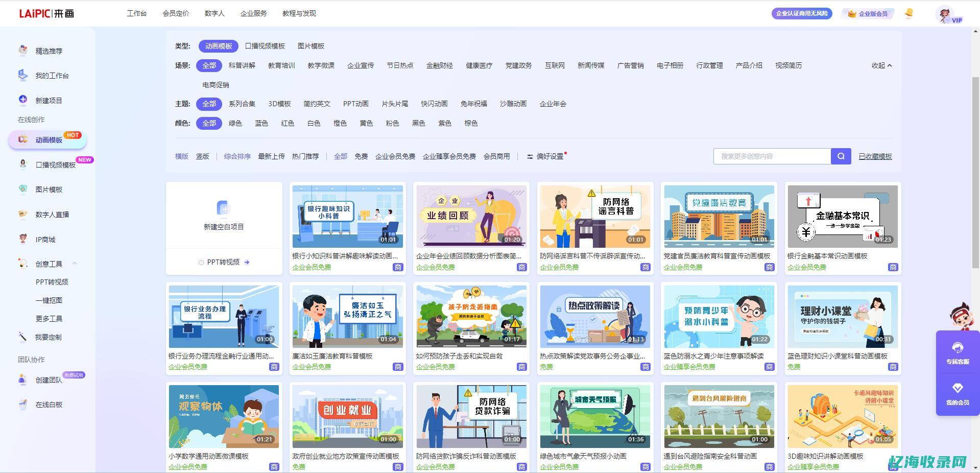Open the 在线白板 whiteboard

[x=49, y=404]
